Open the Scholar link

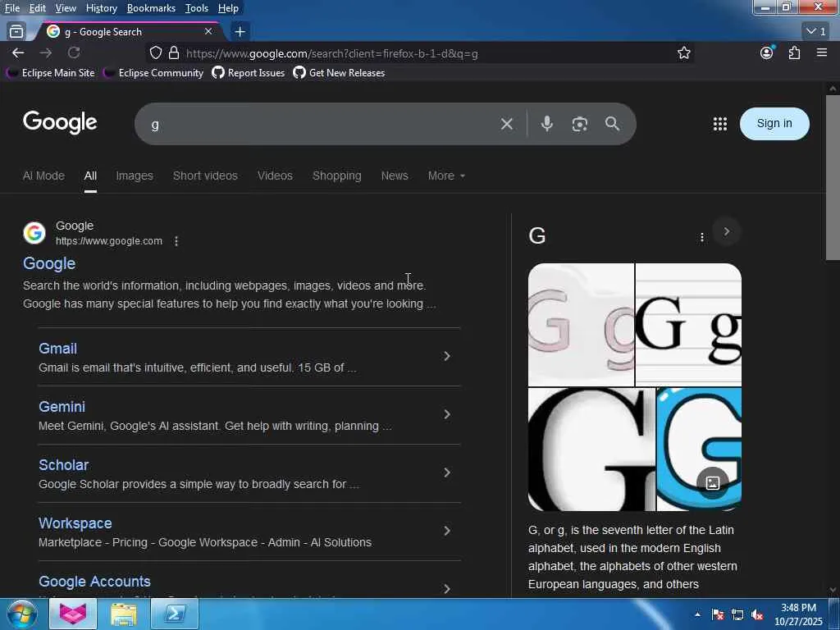[x=64, y=465]
